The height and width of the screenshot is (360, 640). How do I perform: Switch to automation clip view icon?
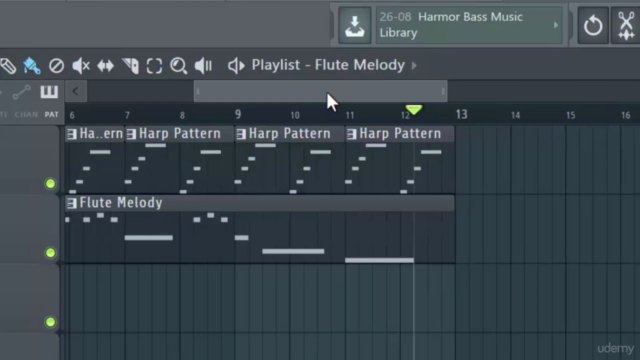pos(21,92)
